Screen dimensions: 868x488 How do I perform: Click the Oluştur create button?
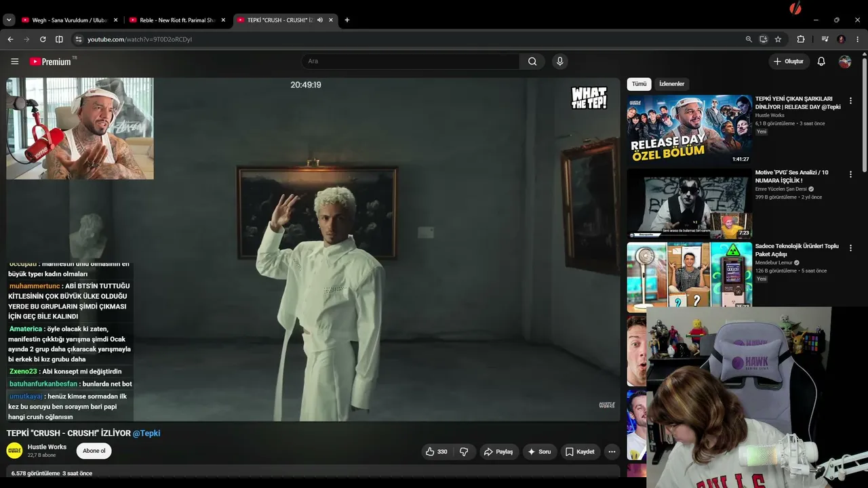coord(789,62)
